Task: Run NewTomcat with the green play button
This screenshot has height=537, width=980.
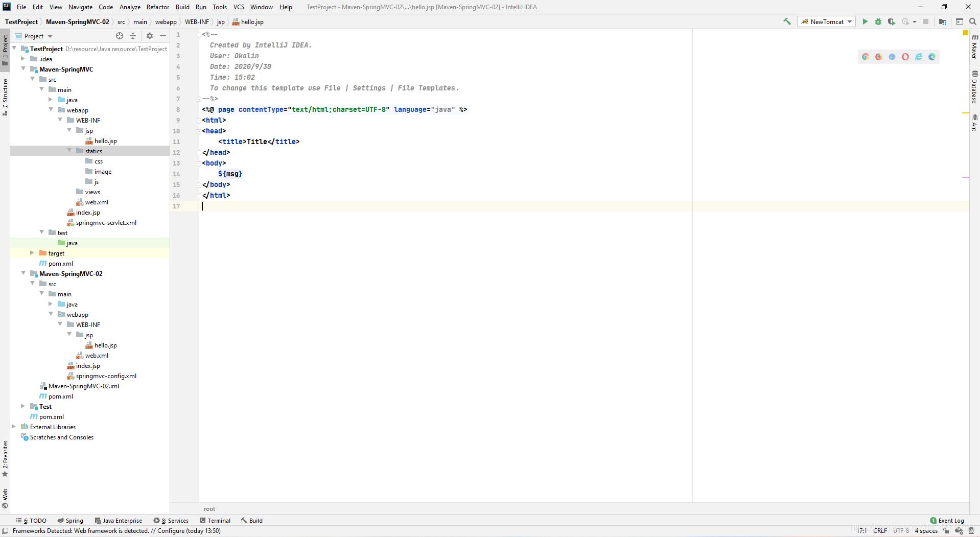Action: [x=865, y=21]
